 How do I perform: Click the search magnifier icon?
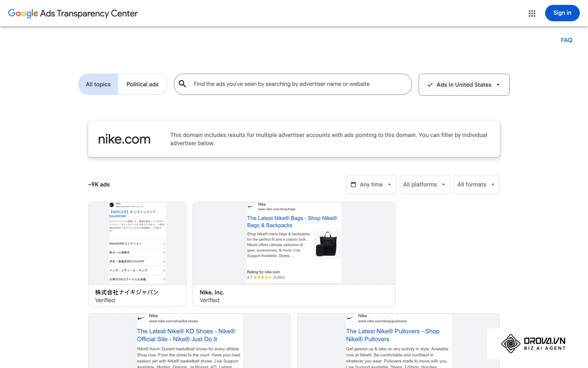coord(182,84)
